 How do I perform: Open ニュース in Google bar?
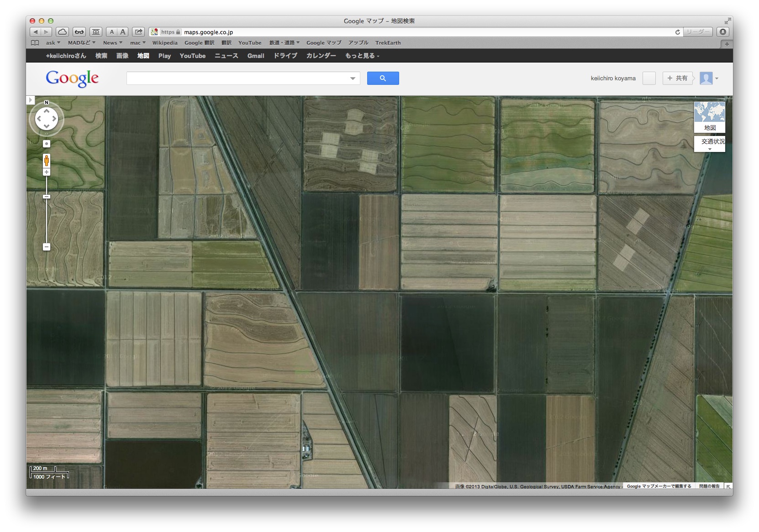point(227,56)
